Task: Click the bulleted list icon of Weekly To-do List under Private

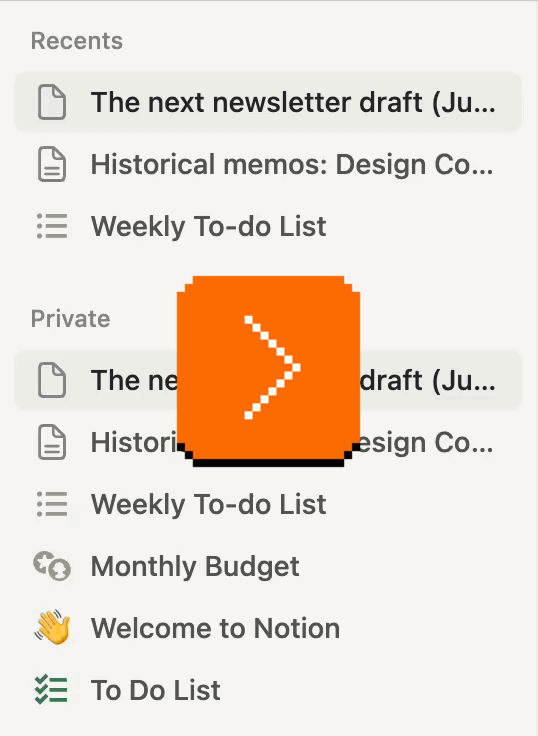Action: coord(52,504)
